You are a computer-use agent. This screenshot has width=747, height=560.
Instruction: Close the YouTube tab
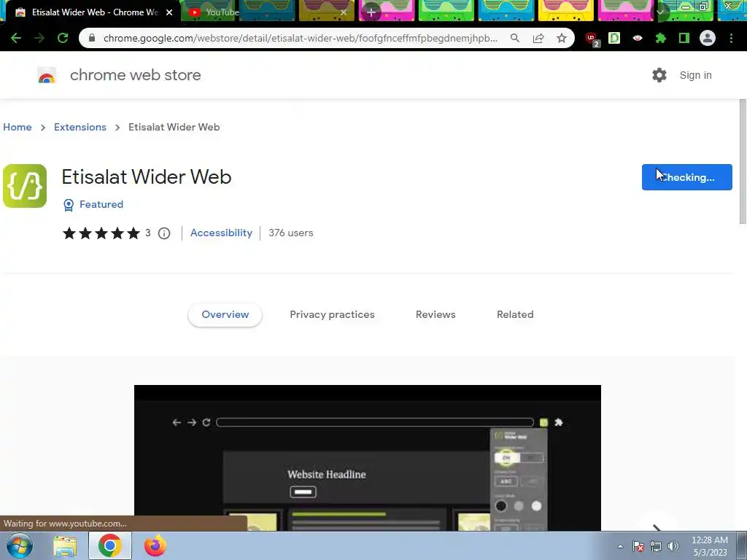[344, 12]
